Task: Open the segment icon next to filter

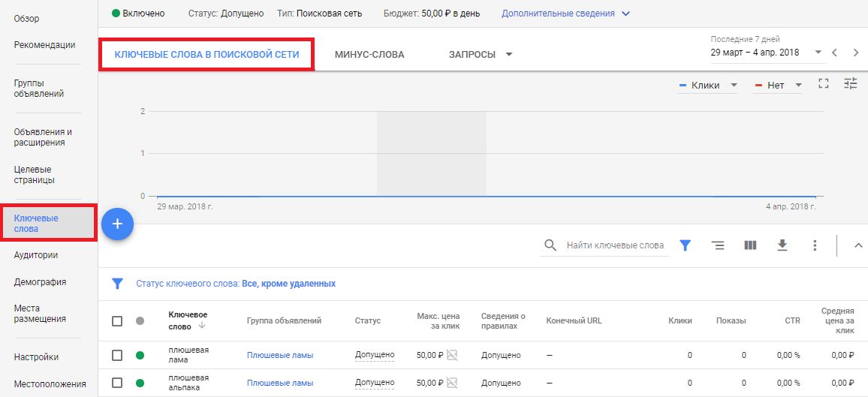Action: click(x=718, y=245)
